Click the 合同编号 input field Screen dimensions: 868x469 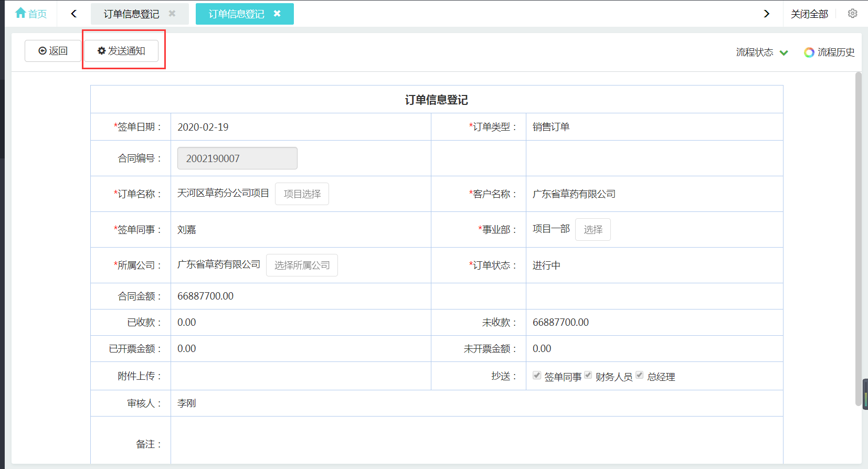pos(237,158)
